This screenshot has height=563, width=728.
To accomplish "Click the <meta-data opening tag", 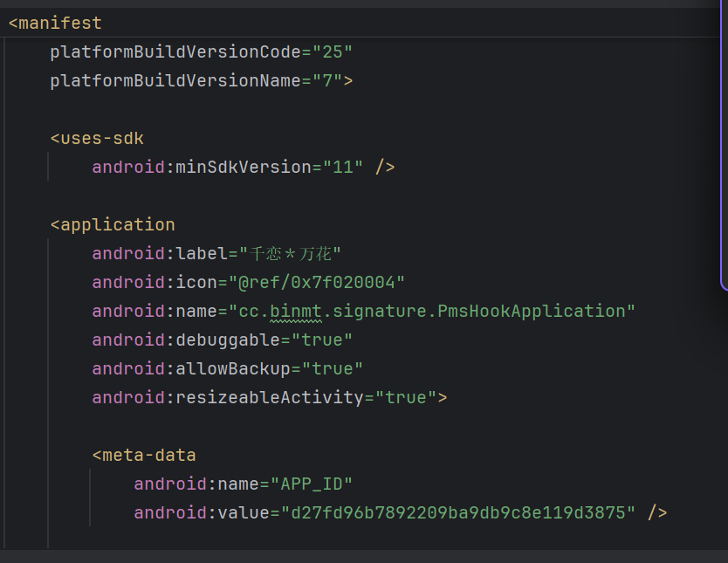I will point(144,456).
